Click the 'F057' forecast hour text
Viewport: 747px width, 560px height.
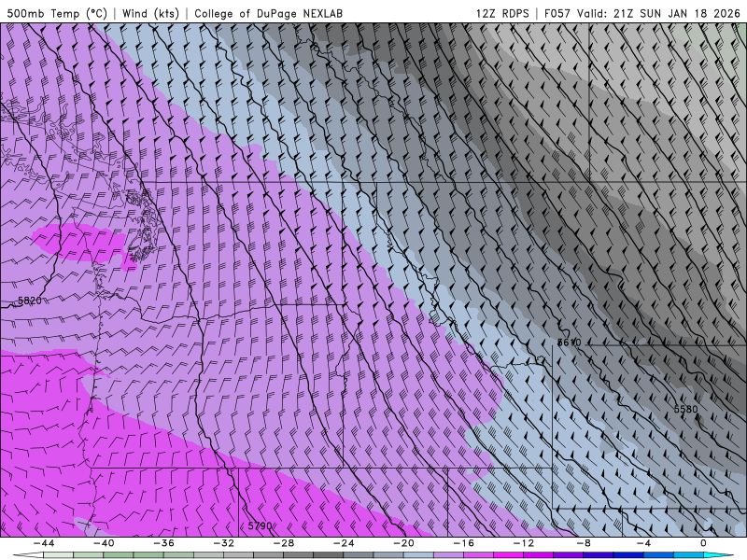click(x=557, y=13)
